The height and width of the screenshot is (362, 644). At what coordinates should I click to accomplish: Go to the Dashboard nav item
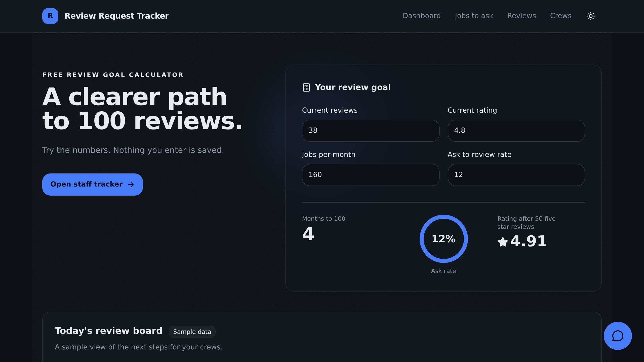(x=422, y=16)
